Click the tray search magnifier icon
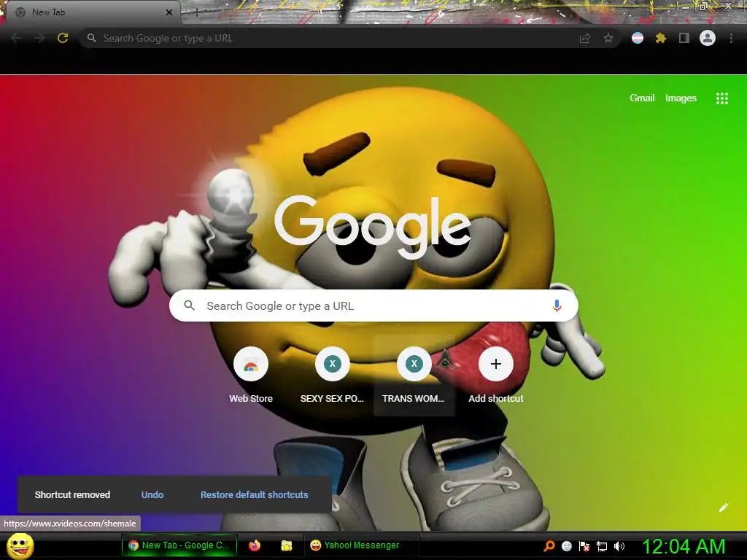 click(x=549, y=545)
